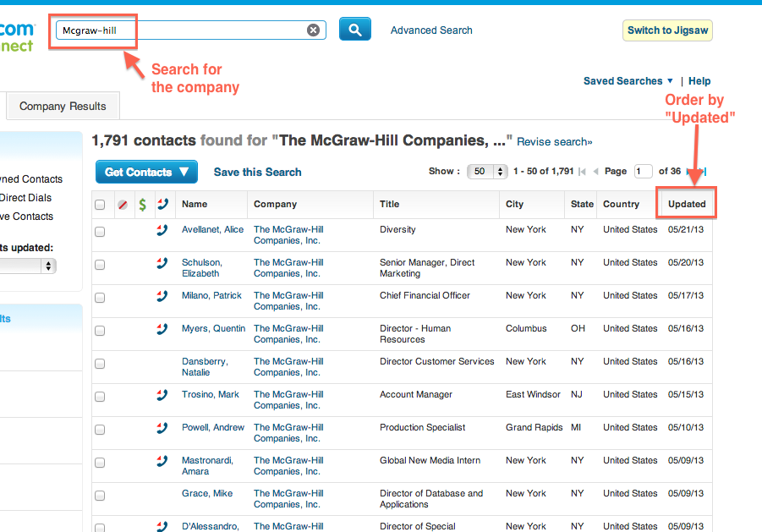
Task: Open the Help link
Action: coord(699,81)
